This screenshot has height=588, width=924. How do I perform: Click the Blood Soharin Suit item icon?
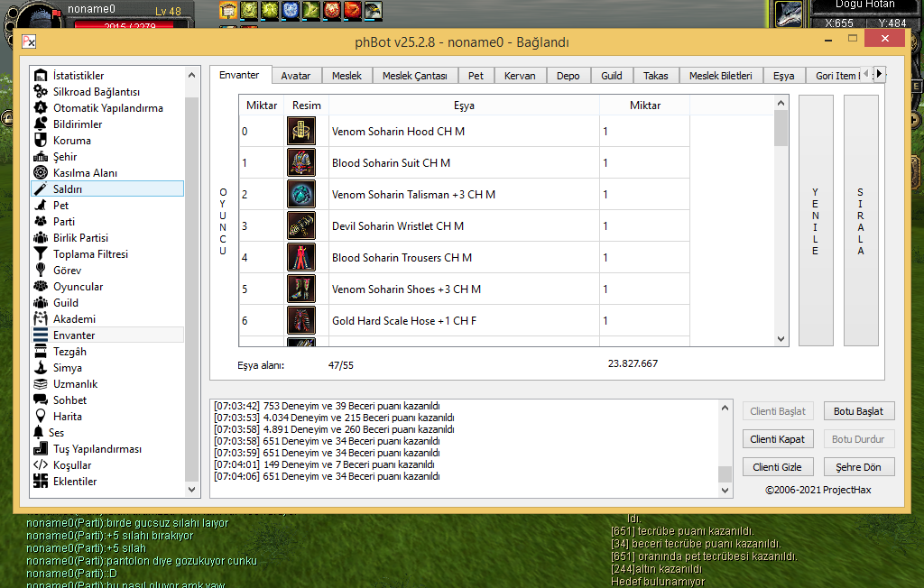[301, 163]
